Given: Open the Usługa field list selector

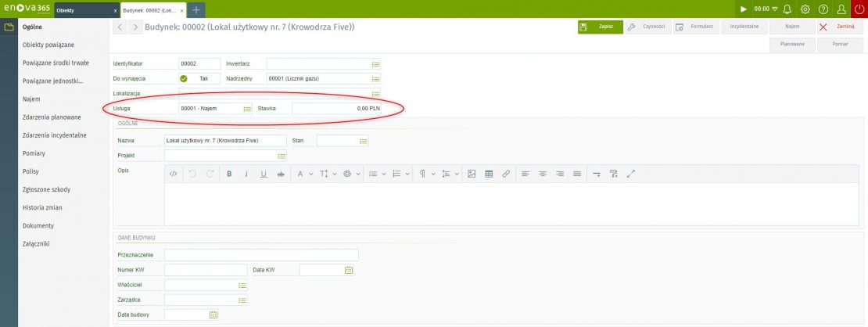Looking at the screenshot, I should pyautogui.click(x=247, y=109).
